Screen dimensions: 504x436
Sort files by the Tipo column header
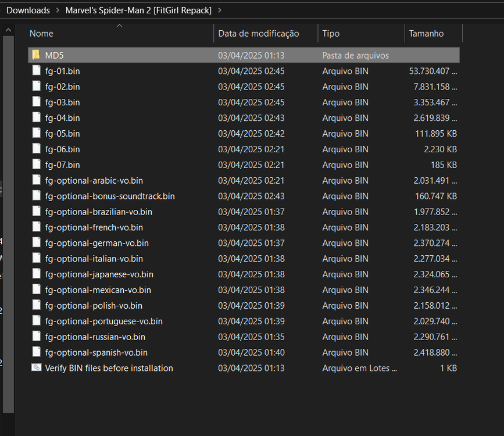click(x=331, y=34)
